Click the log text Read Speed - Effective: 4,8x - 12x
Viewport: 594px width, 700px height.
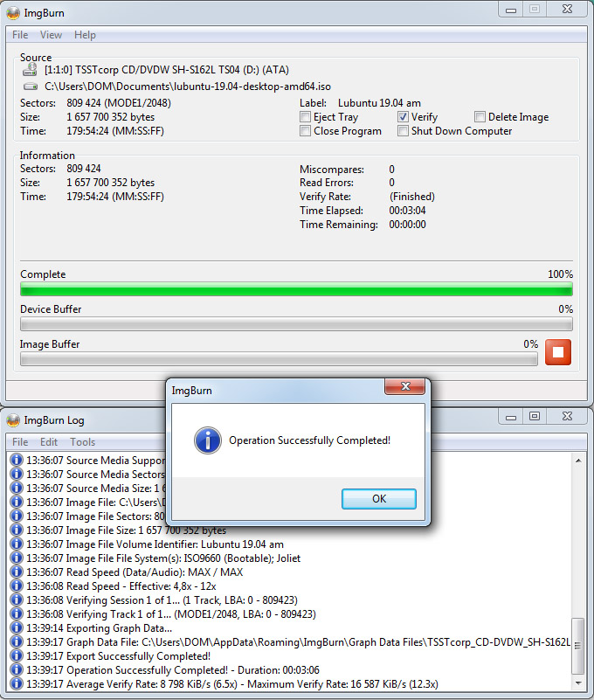(141, 586)
